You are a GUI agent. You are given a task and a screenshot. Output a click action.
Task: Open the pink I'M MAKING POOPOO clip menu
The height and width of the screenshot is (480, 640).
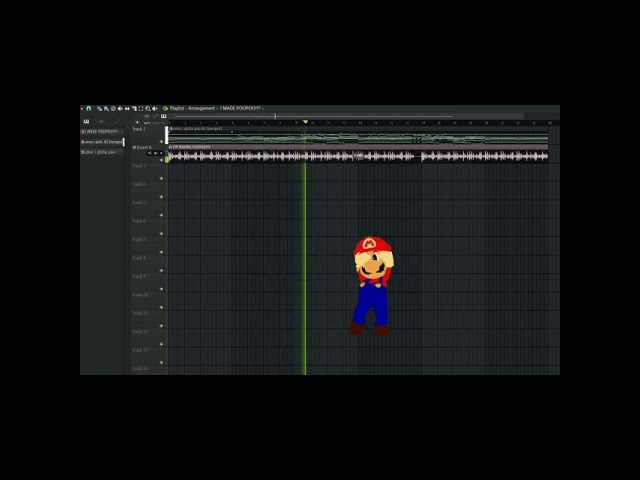click(171, 147)
